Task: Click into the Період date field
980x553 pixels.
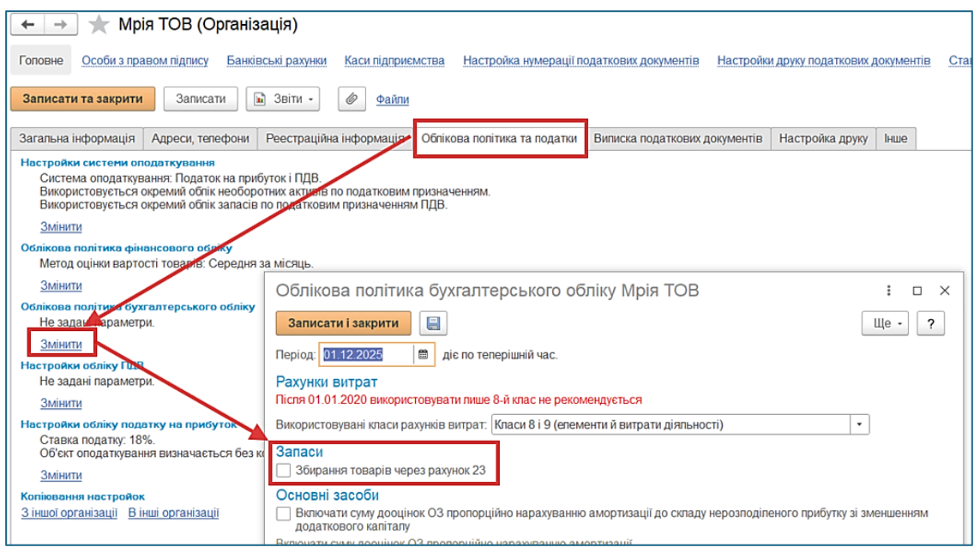Action: tap(365, 354)
